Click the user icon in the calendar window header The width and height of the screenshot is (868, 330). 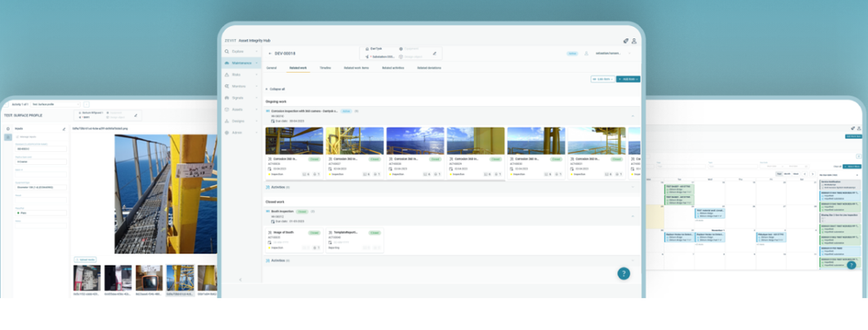(859, 128)
